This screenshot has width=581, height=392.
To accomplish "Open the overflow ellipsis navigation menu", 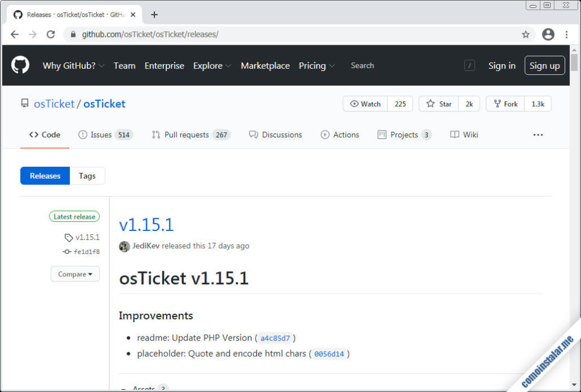I will click(537, 134).
